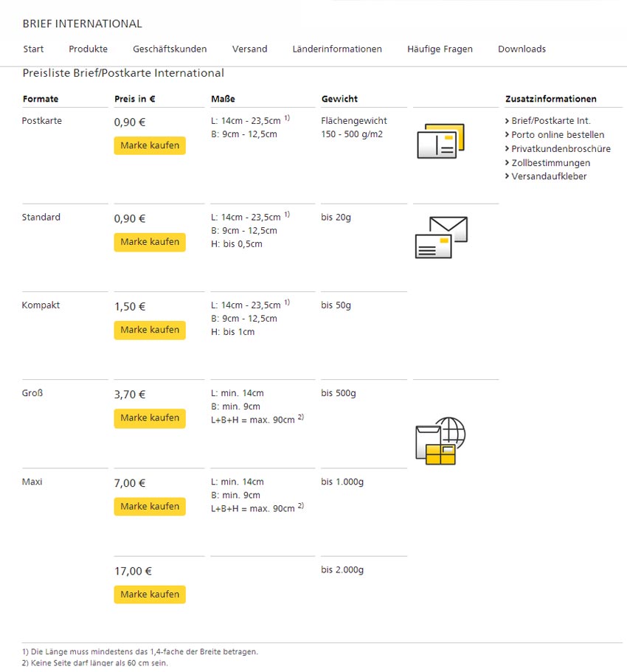Click the 1,50 € price text
This screenshot has height=672, width=627.
click(130, 307)
